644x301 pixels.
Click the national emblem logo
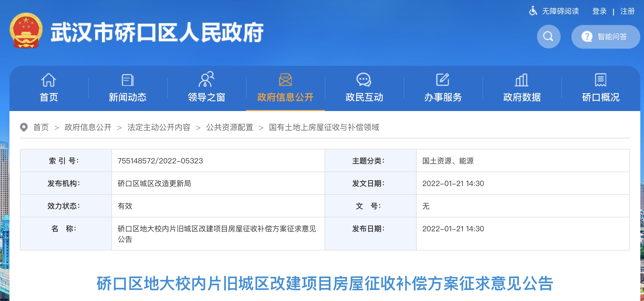pyautogui.click(x=26, y=31)
